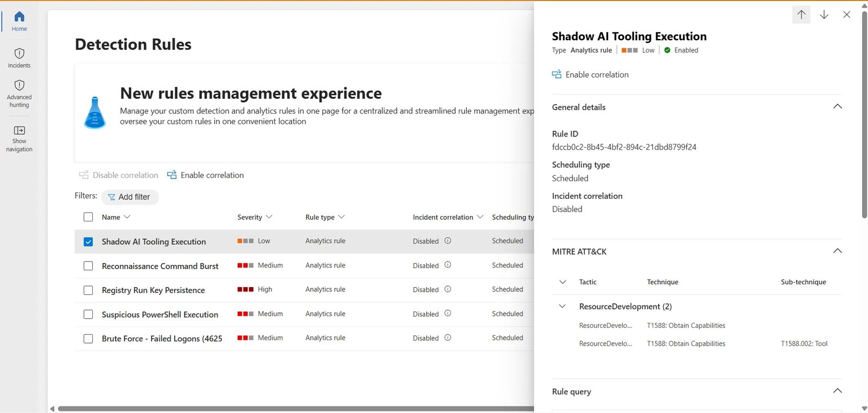868x413 pixels.
Task: Close the rule details panel
Action: [x=847, y=15]
